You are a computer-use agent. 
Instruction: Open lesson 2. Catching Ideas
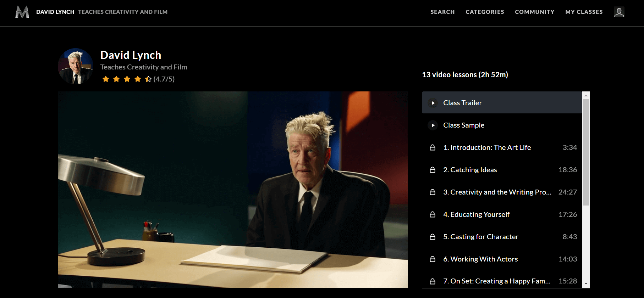pos(502,170)
